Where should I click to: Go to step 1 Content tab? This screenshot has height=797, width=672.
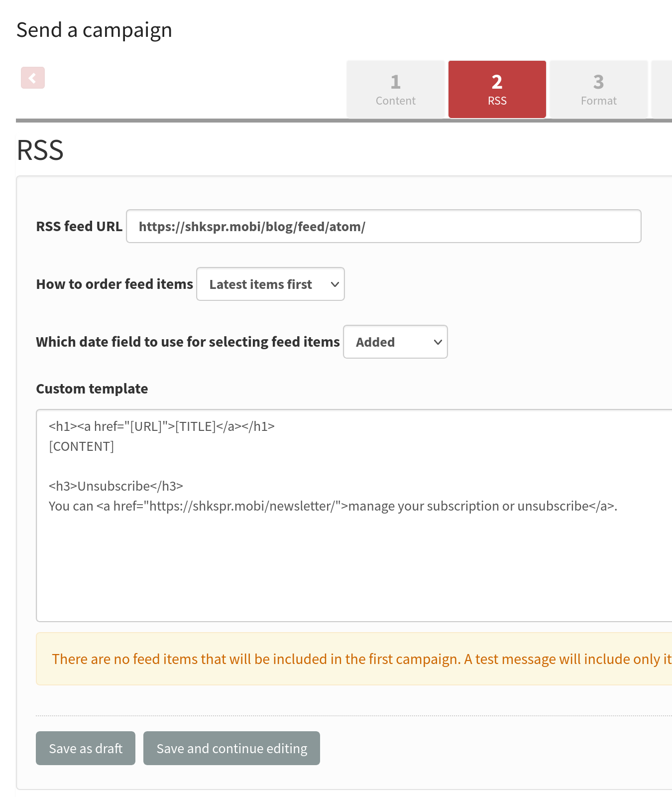[395, 90]
